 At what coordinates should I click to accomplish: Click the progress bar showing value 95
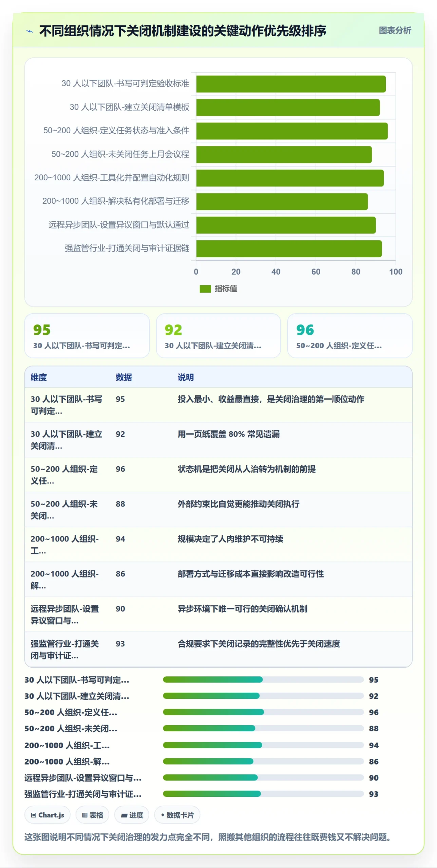(263, 679)
